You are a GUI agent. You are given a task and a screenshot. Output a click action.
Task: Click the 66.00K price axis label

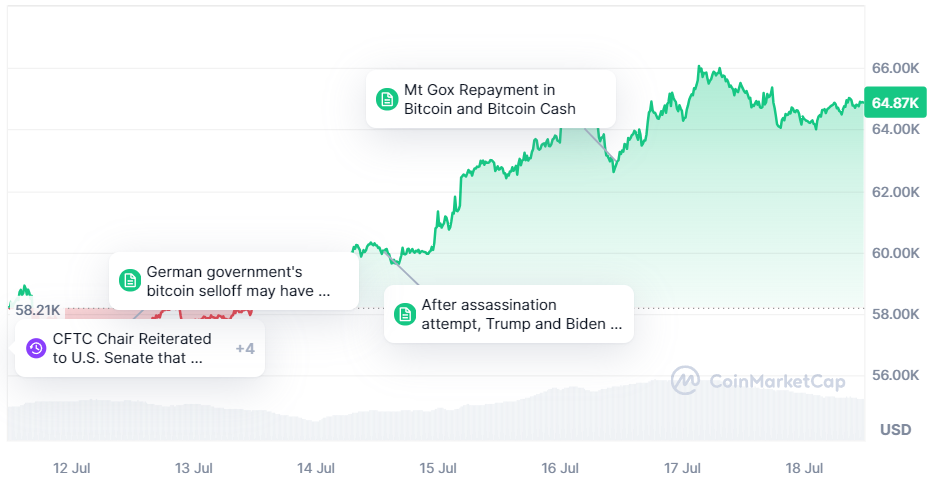[x=895, y=68]
